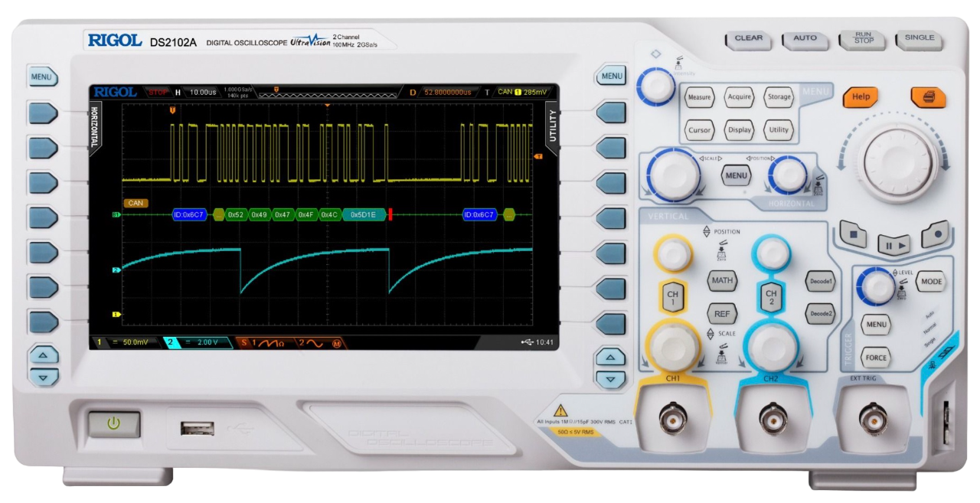980x503 pixels.
Task: Open the Display menu
Action: [740, 130]
